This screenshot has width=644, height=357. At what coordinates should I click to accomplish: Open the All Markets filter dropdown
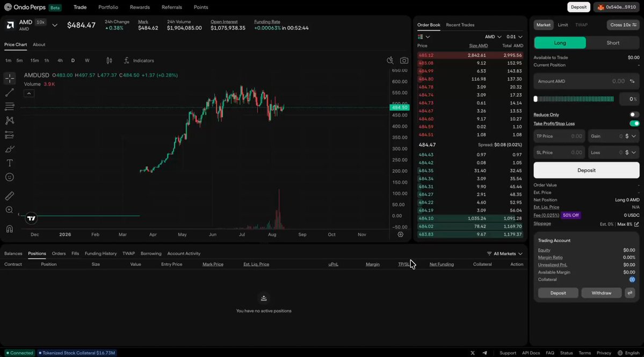tap(505, 254)
